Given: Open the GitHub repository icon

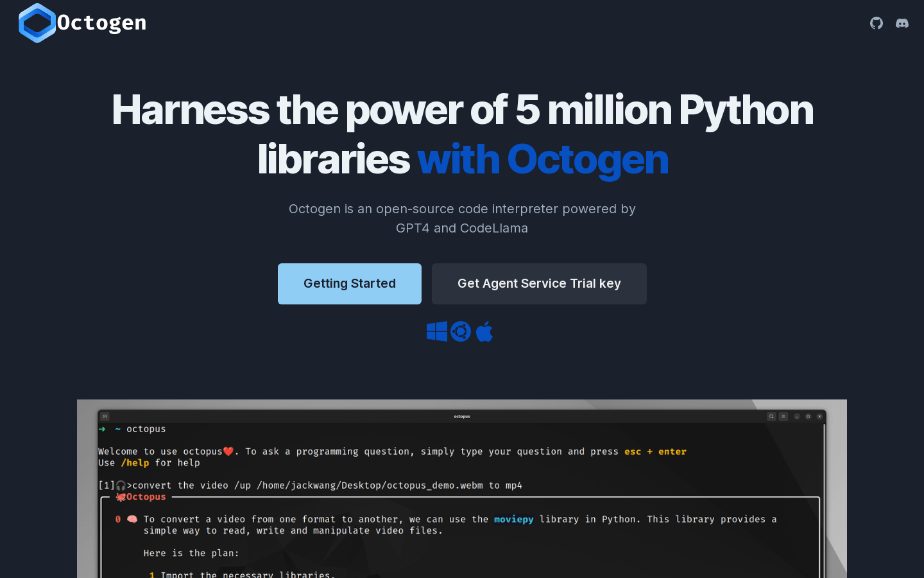Looking at the screenshot, I should coord(877,23).
